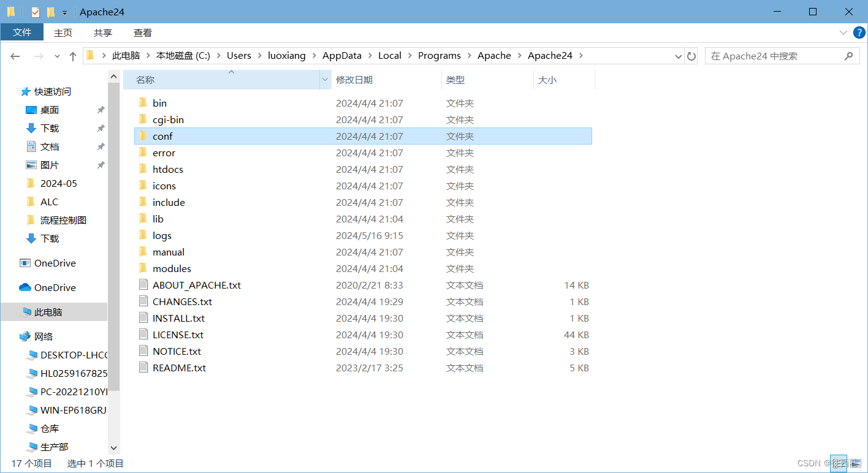Select the README.txt file icon

click(x=143, y=368)
